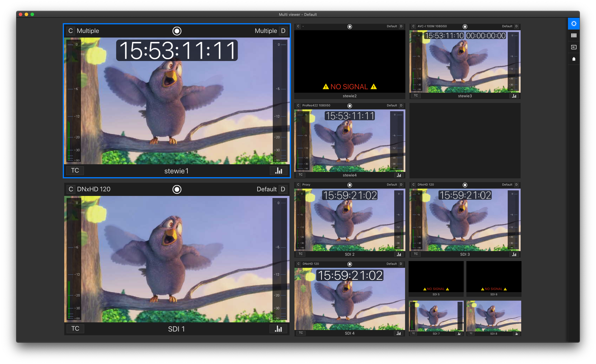This screenshot has height=364, width=596.
Task: Click the TC button on SDI 7
Action: [x=414, y=333]
